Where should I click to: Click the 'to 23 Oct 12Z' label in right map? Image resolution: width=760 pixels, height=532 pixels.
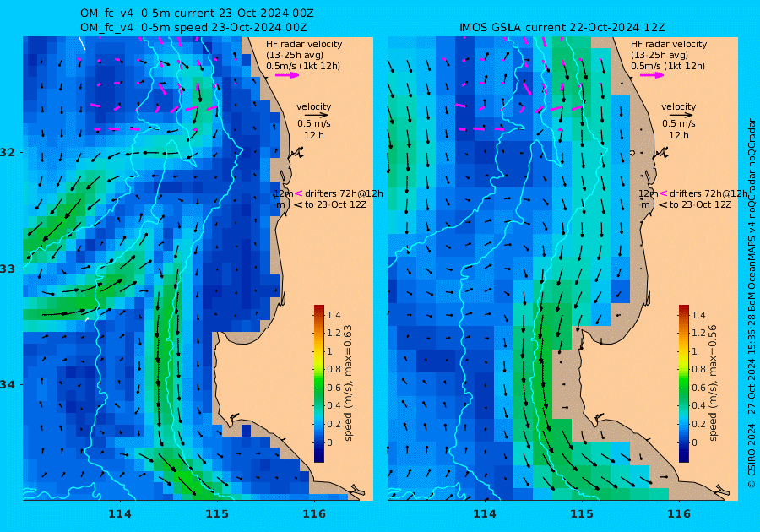(700, 204)
